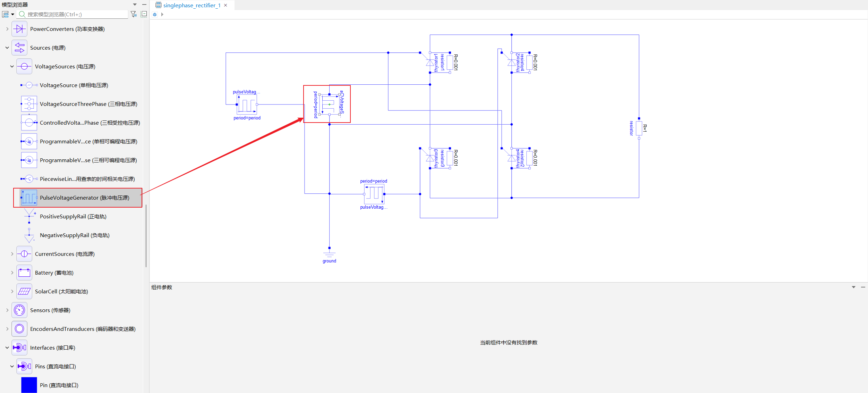
Task: Expand the PowerConverters library node
Action: pyautogui.click(x=7, y=29)
